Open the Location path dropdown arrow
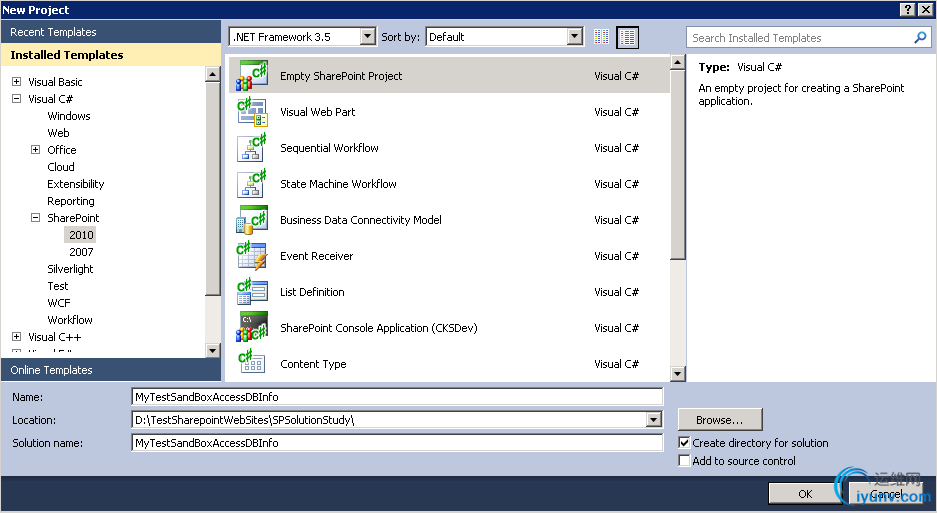This screenshot has width=937, height=513. [654, 420]
